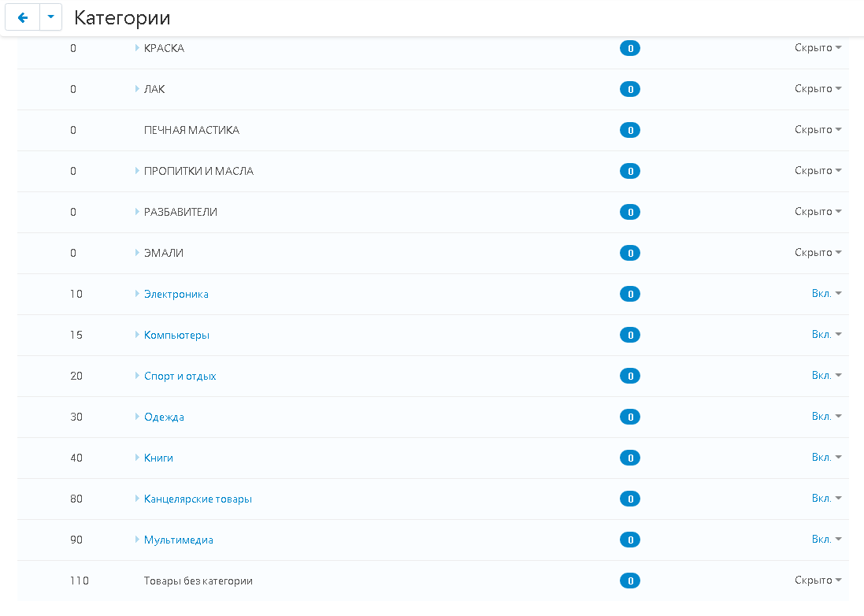Click product count badge for Электроника
Screen dimensions: 864x616
pos(630,295)
